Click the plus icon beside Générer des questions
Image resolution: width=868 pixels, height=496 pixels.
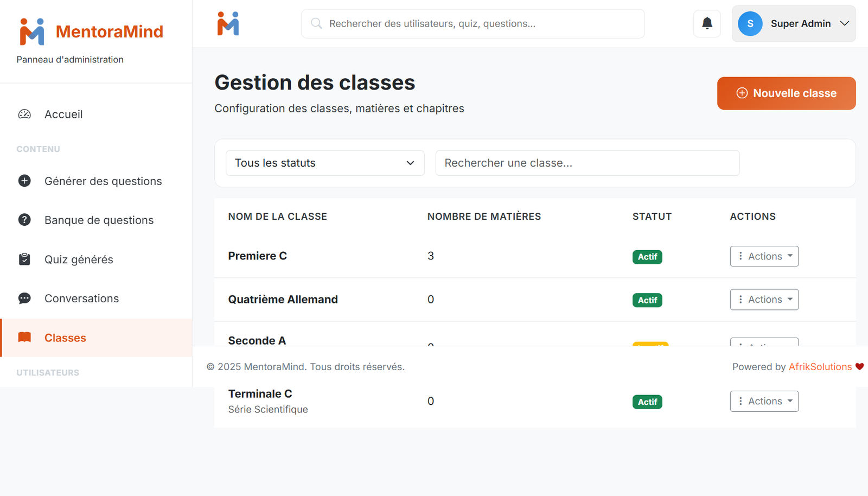coord(24,181)
